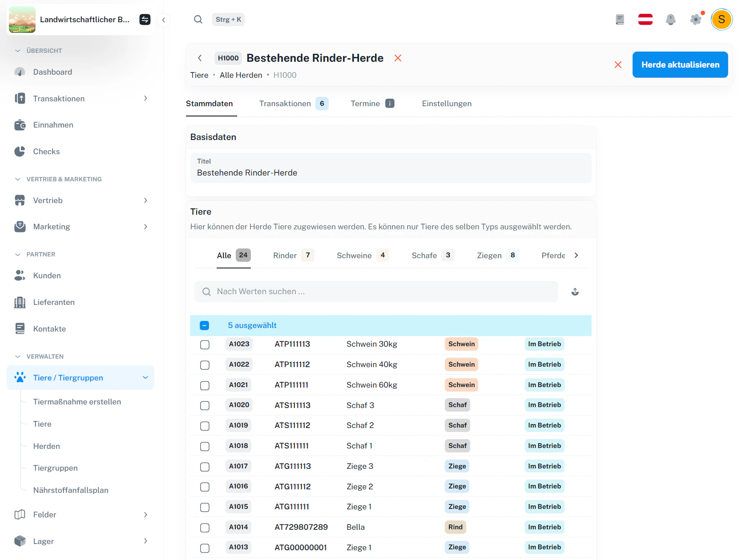Switch to Einstellungen tab
Viewport: 754px width, 560px height.
tap(447, 104)
